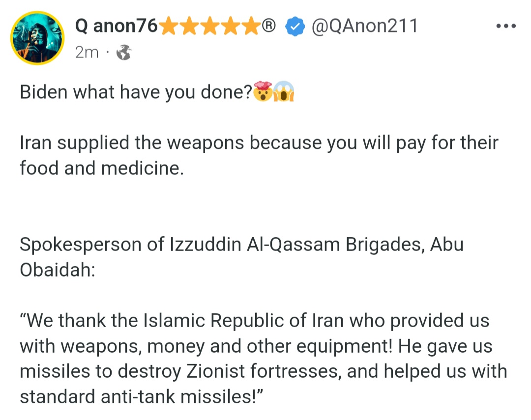Click the 2m post timestamp
This screenshot has width=531, height=420.
tap(87, 53)
